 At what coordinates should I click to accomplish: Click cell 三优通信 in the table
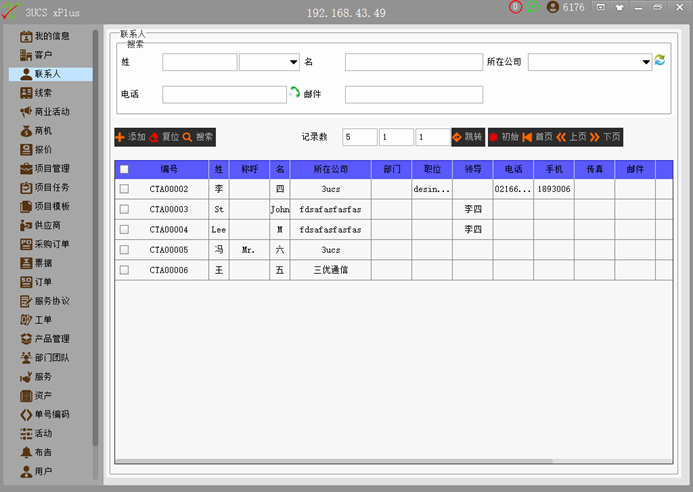pyautogui.click(x=331, y=270)
